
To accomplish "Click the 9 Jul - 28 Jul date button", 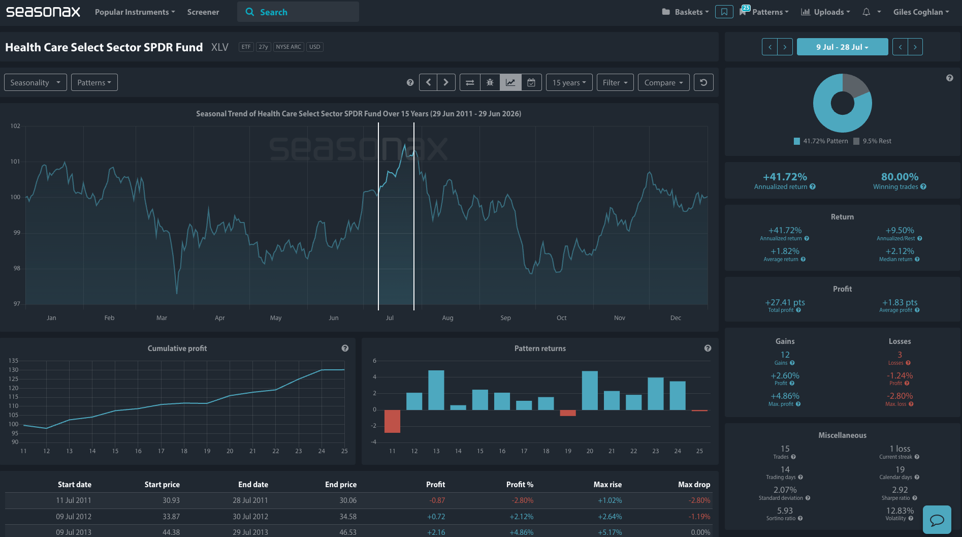I will [x=842, y=47].
